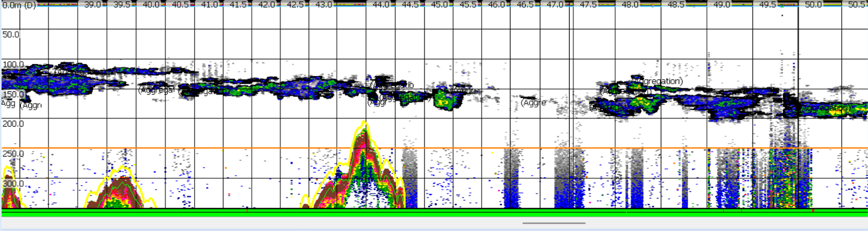Click the 150.0 depth grid label

coord(14,94)
